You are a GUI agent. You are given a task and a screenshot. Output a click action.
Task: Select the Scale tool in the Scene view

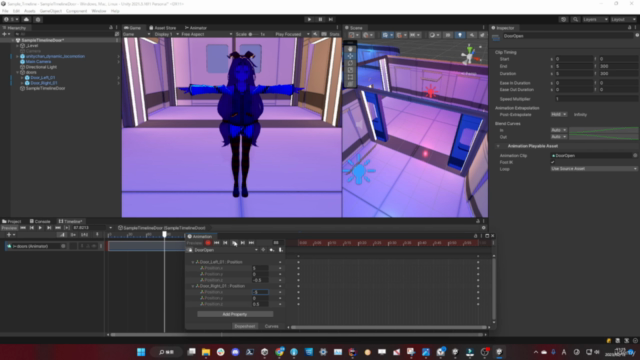coord(350,70)
